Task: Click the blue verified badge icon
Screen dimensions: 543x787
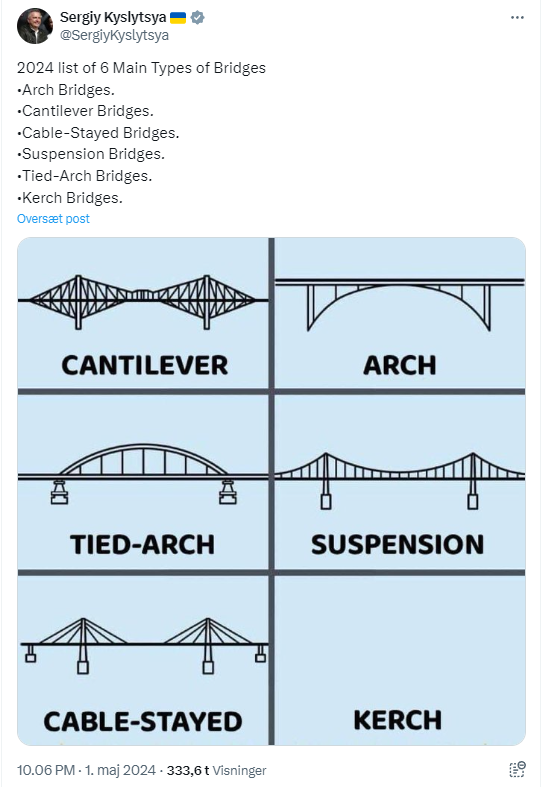Action: click(x=197, y=18)
